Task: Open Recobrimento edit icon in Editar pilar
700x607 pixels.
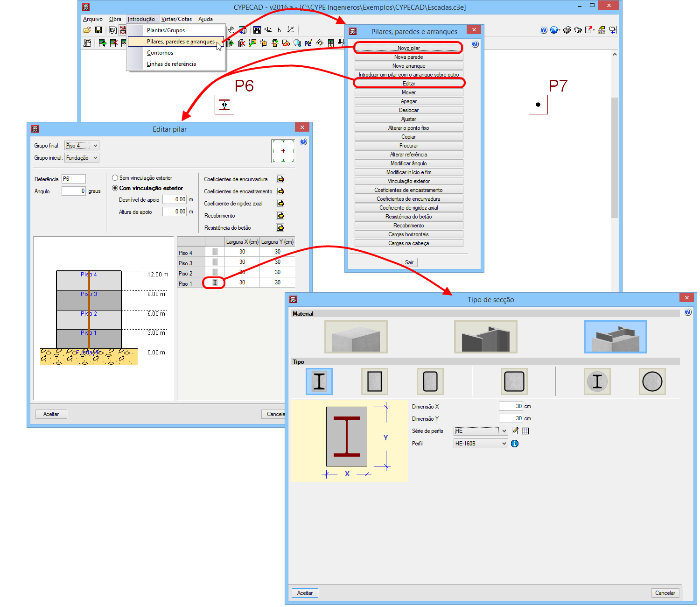Action: click(280, 216)
